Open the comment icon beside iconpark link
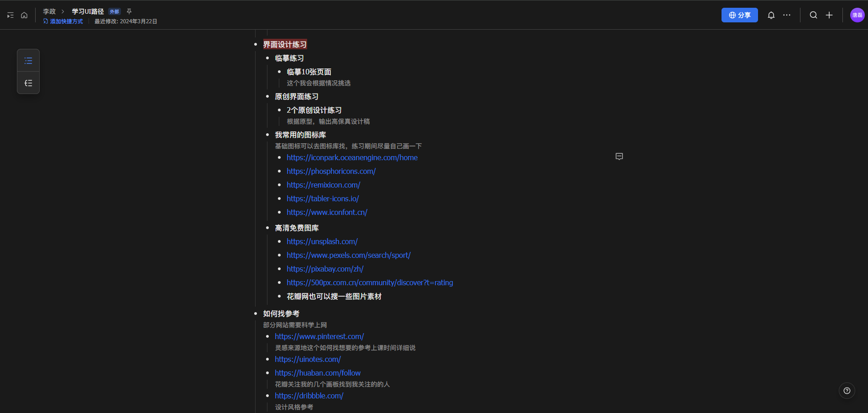 click(619, 157)
